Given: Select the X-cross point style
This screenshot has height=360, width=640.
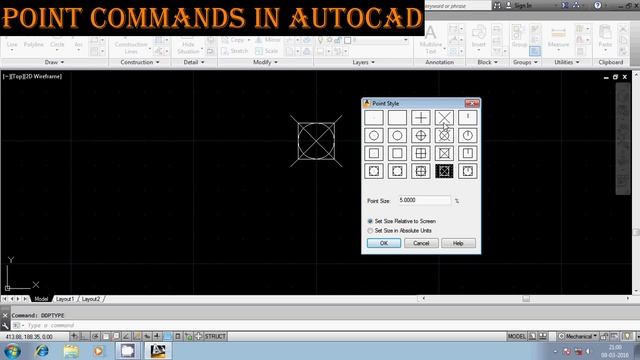Looking at the screenshot, I should click(x=444, y=118).
